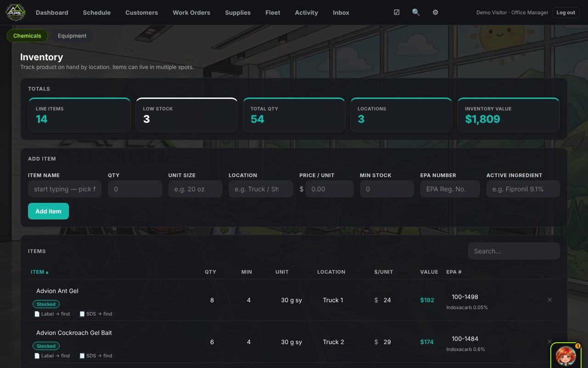The height and width of the screenshot is (368, 588).
Task: Sort items by the Location column
Action: click(331, 272)
